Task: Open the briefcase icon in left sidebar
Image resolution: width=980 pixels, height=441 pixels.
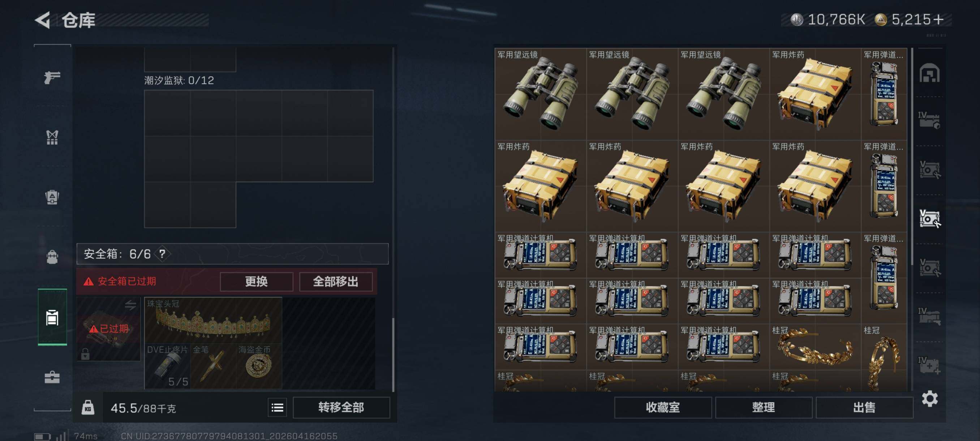Action: coord(52,377)
